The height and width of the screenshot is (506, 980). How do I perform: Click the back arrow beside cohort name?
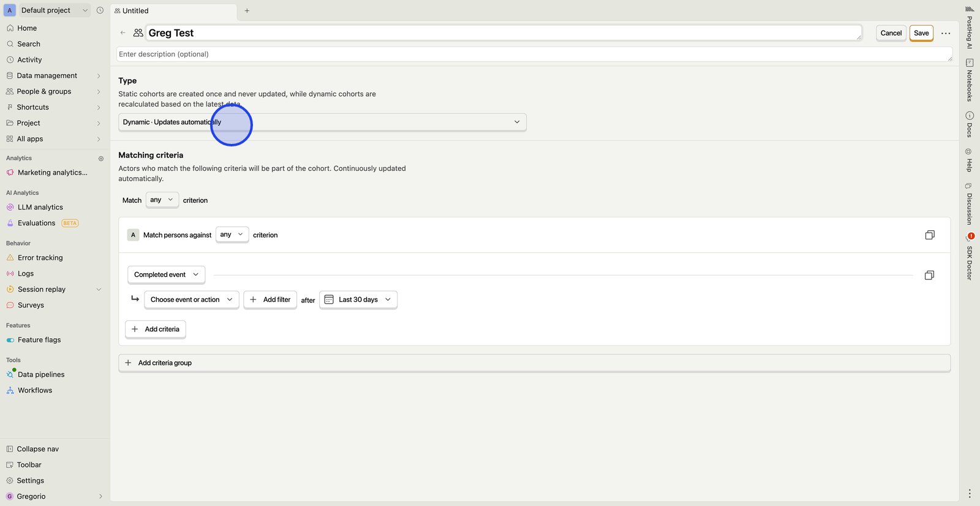click(123, 33)
